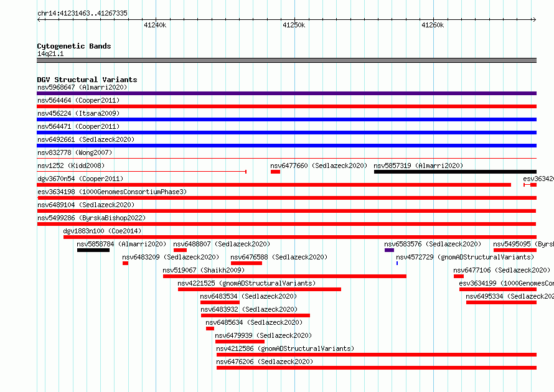
Task: Click the Cytogenetic Bands track title
Action: 74,46
